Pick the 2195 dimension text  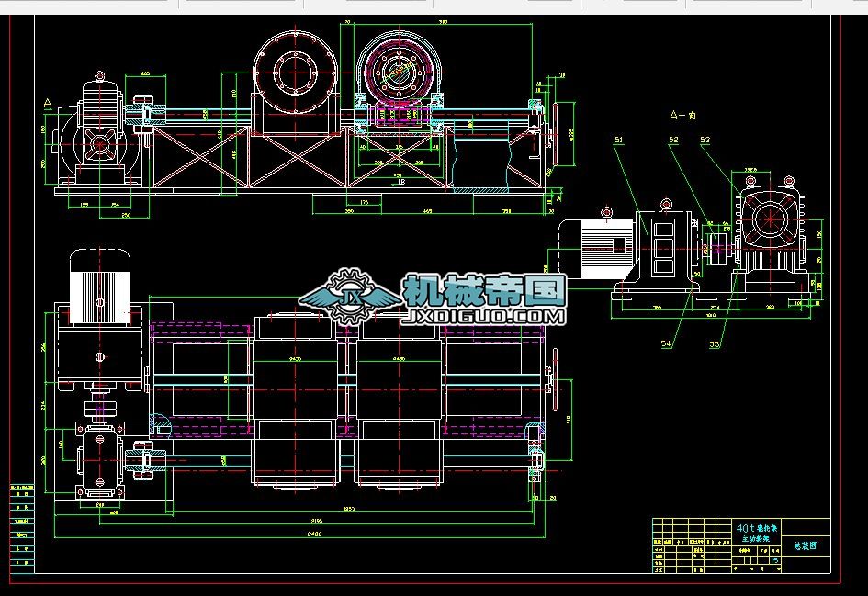pos(317,520)
